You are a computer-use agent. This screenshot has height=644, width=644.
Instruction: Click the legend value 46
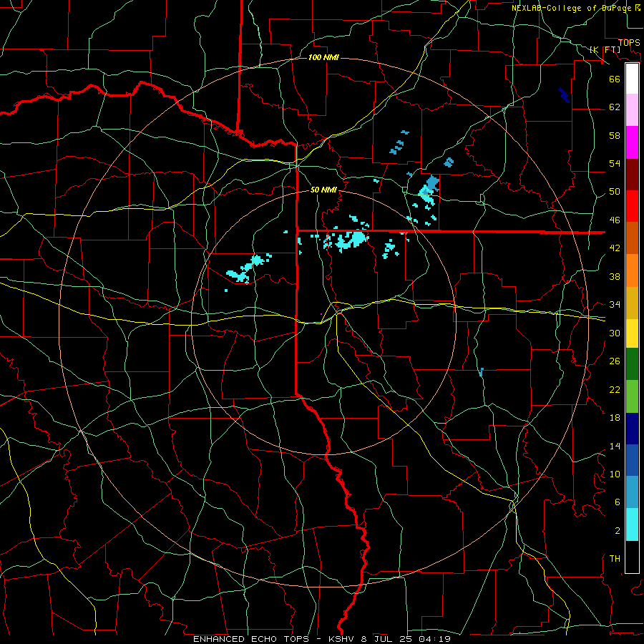click(615, 220)
